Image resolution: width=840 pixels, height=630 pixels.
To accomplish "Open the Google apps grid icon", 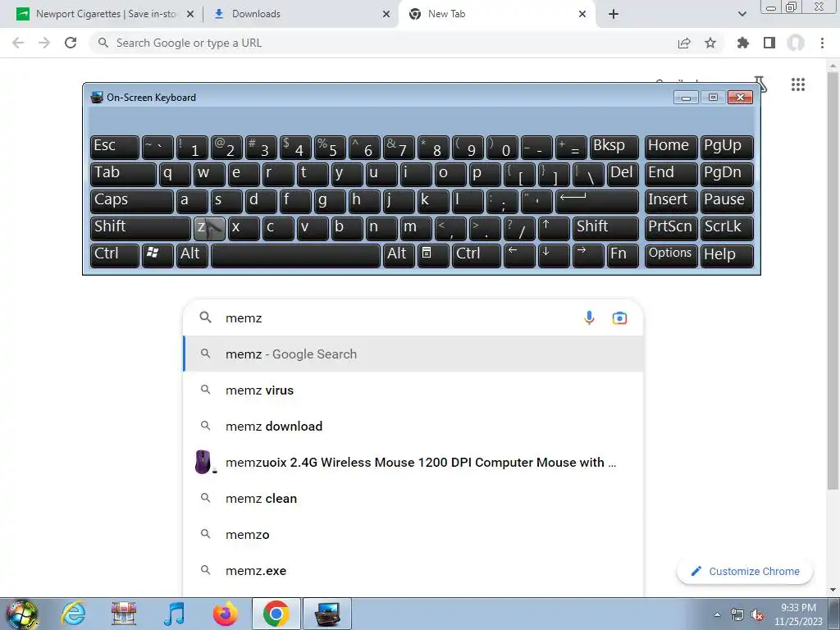I will (x=798, y=84).
